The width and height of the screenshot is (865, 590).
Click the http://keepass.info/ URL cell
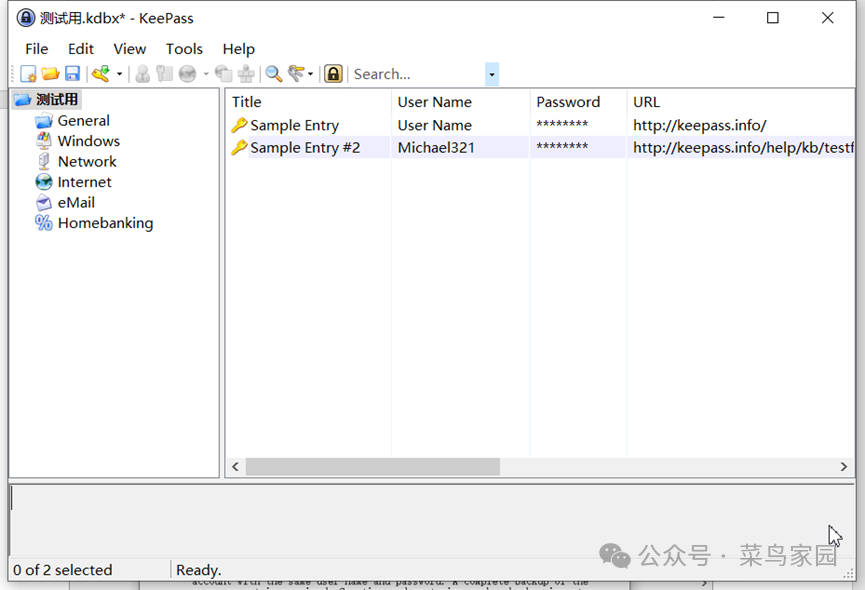700,125
